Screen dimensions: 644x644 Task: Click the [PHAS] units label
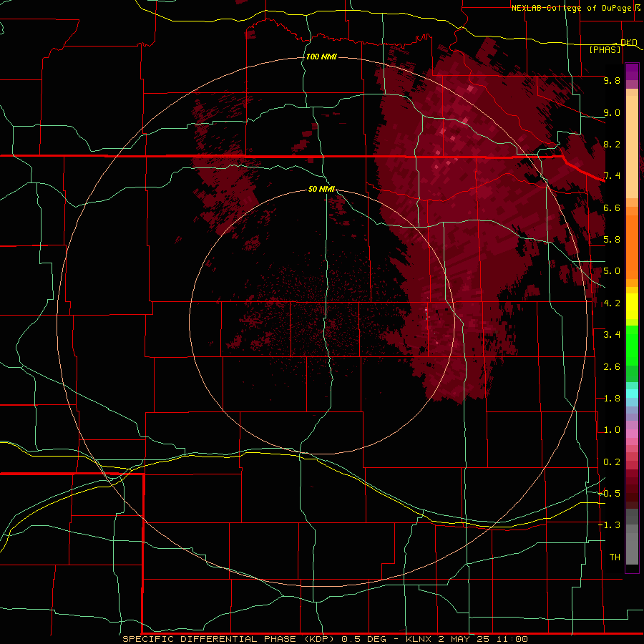tap(605, 49)
